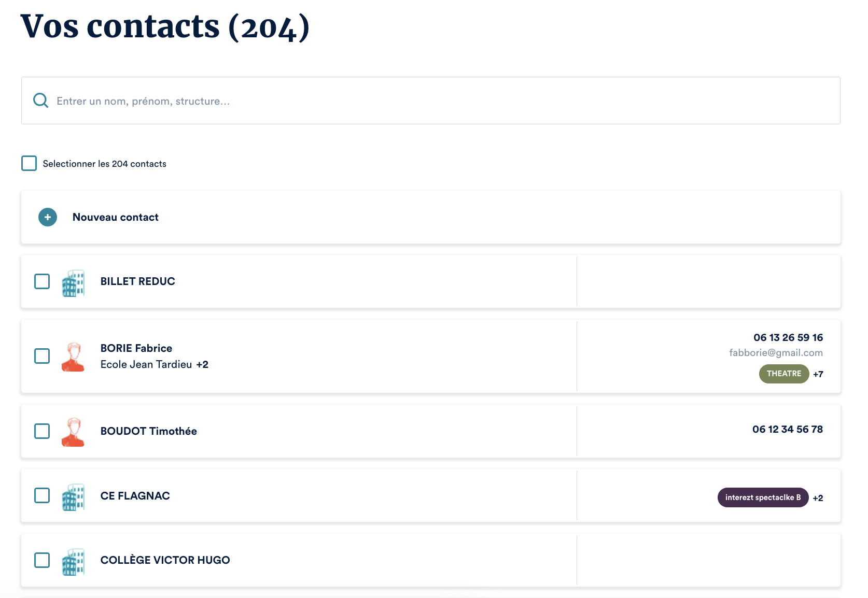Select the BORIE Fabrice checkbox
Screen dimensions: 868x598
click(x=42, y=356)
